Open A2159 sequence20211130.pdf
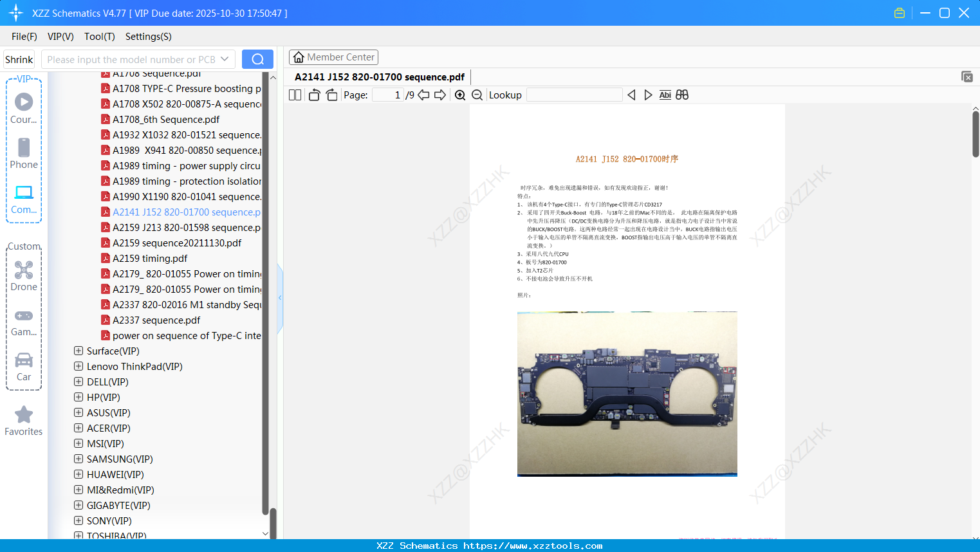 pos(177,243)
